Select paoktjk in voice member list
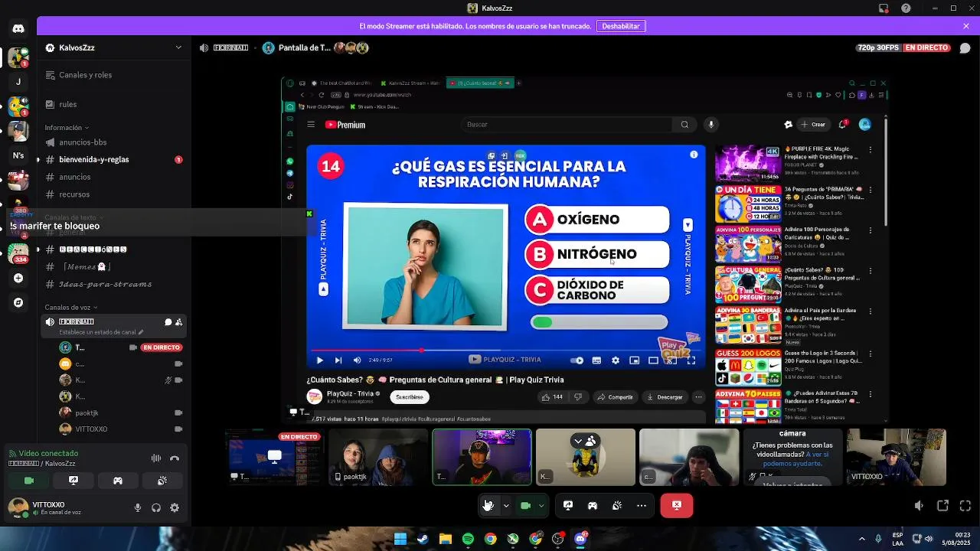Image resolution: width=980 pixels, height=551 pixels. [115, 412]
